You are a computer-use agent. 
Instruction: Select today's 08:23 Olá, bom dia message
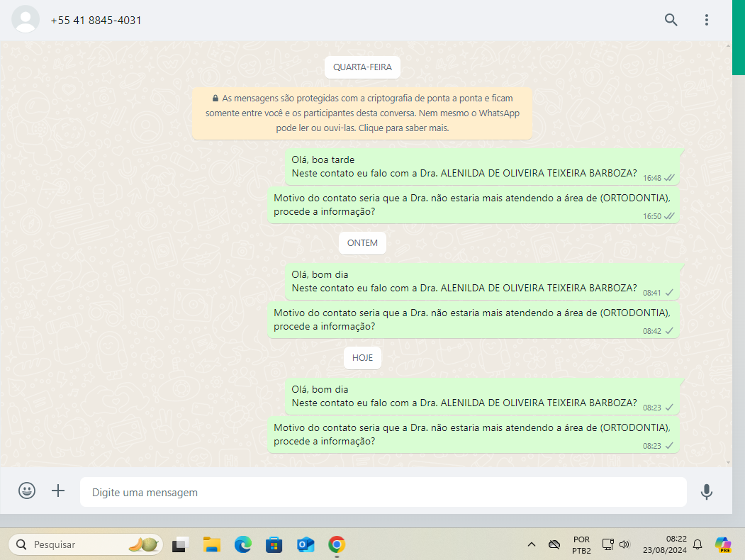pyautogui.click(x=482, y=396)
